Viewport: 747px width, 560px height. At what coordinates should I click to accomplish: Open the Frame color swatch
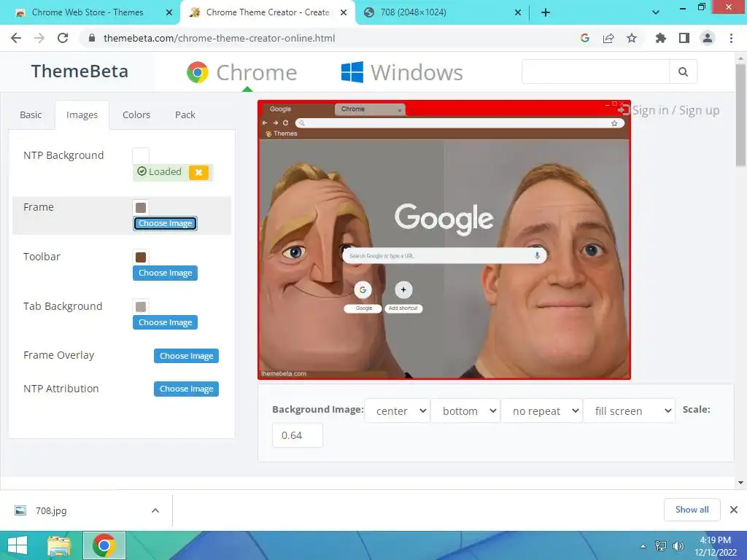click(141, 208)
